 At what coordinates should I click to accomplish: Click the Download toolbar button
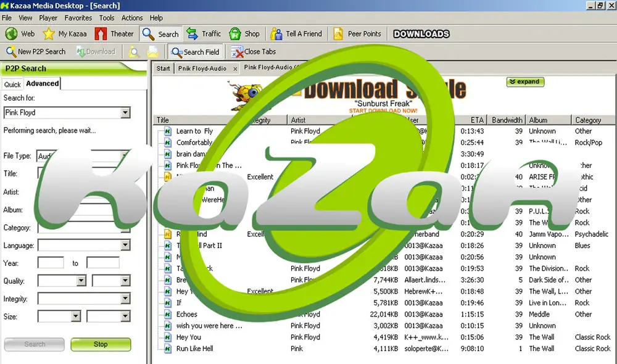(x=96, y=51)
